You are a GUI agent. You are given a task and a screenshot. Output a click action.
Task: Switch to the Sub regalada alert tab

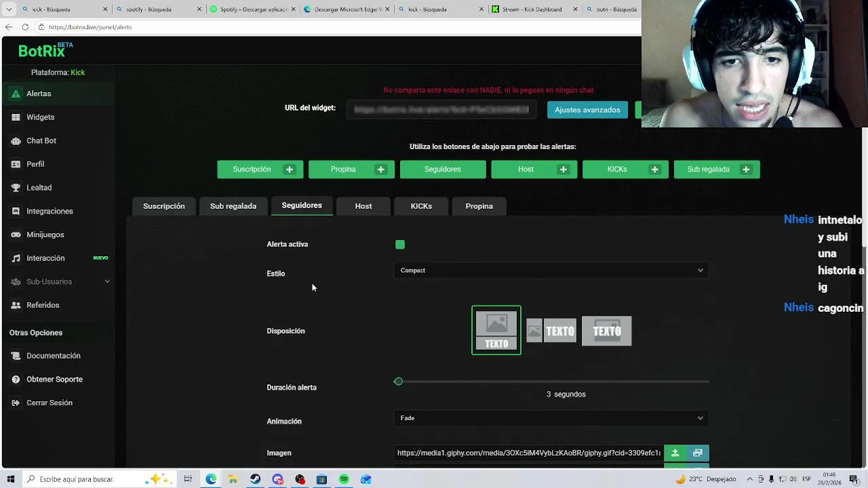(x=233, y=206)
